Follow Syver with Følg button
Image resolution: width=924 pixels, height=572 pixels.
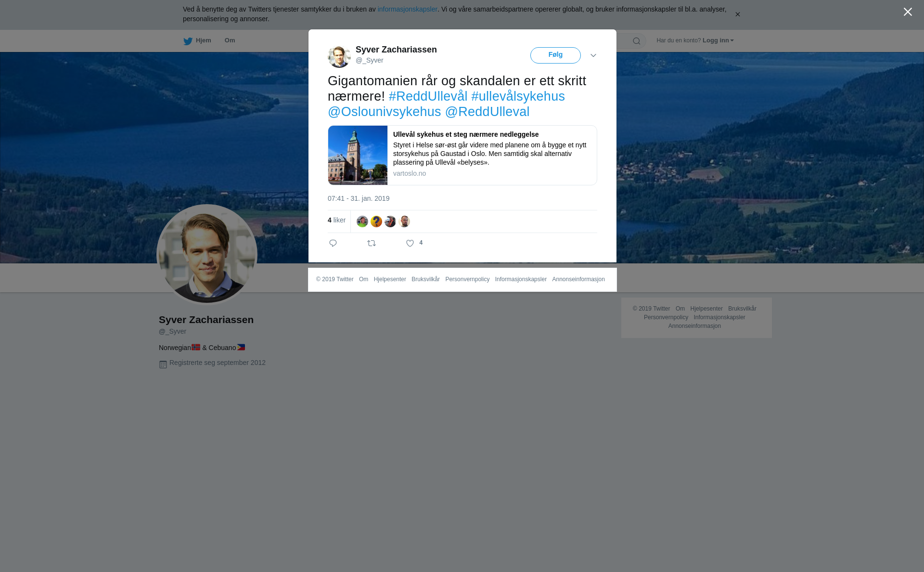click(555, 55)
